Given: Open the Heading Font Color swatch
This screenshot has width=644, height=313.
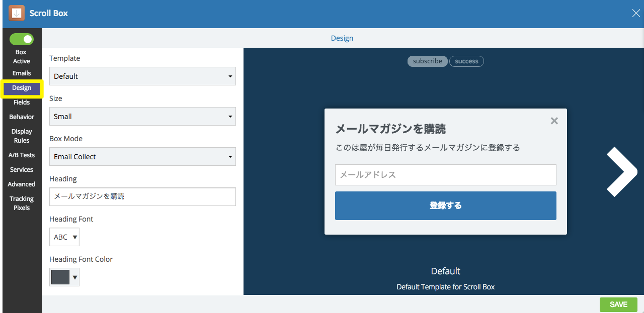Looking at the screenshot, I should click(64, 277).
